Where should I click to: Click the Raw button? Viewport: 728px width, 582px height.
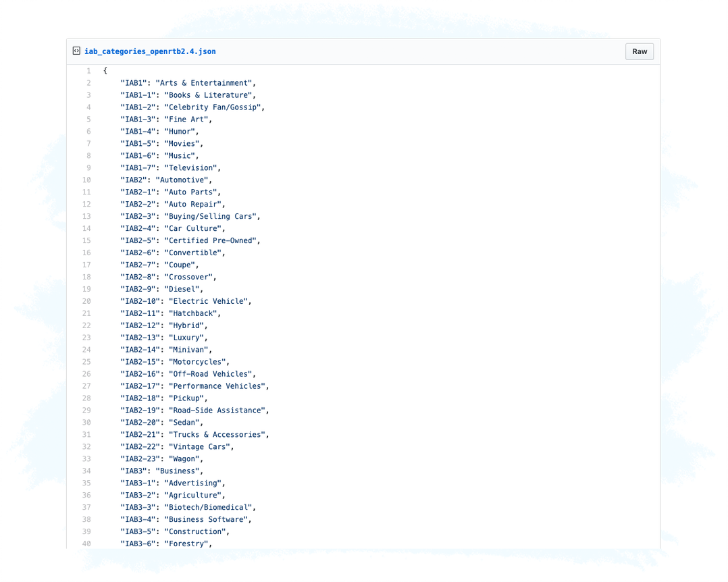640,51
